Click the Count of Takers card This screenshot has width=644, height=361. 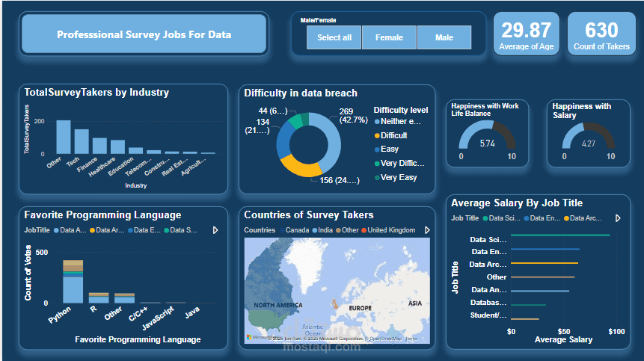pos(601,34)
